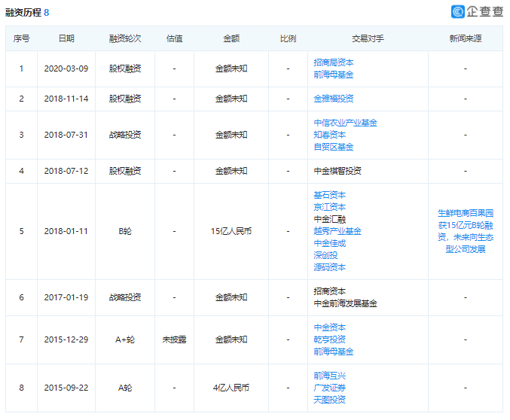Open 中信农业产业基金 investor page
The image size is (510, 420).
point(345,123)
